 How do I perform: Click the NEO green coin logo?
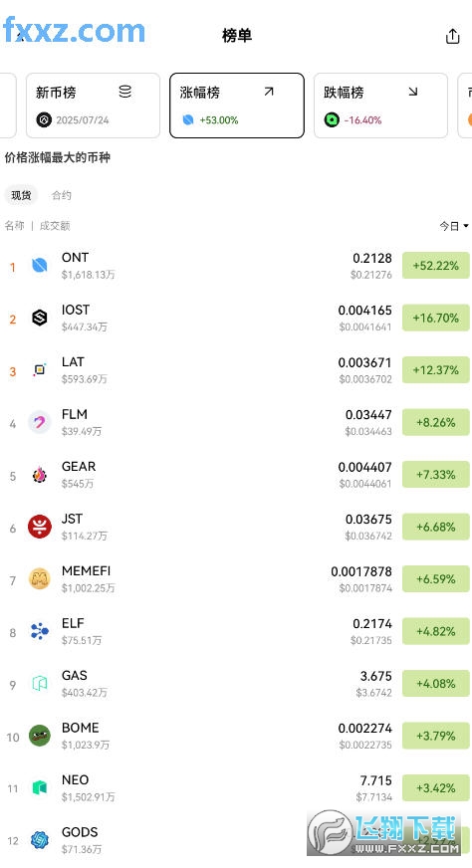(x=40, y=787)
